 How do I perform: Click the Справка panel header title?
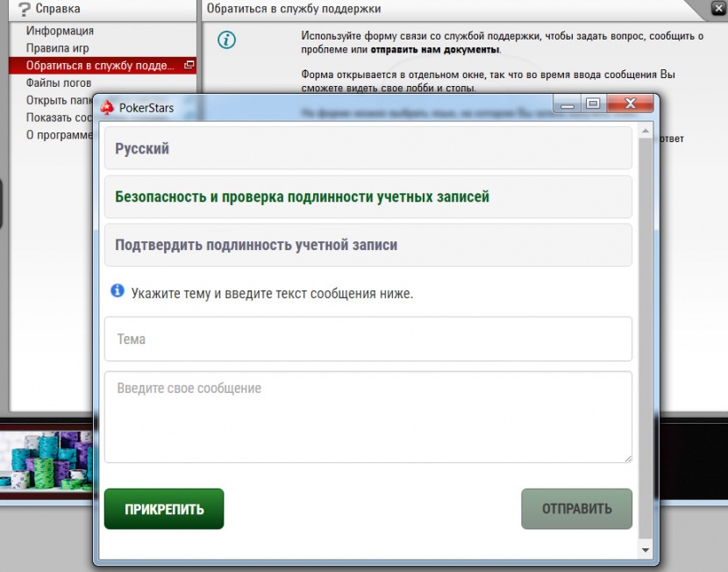[x=58, y=9]
